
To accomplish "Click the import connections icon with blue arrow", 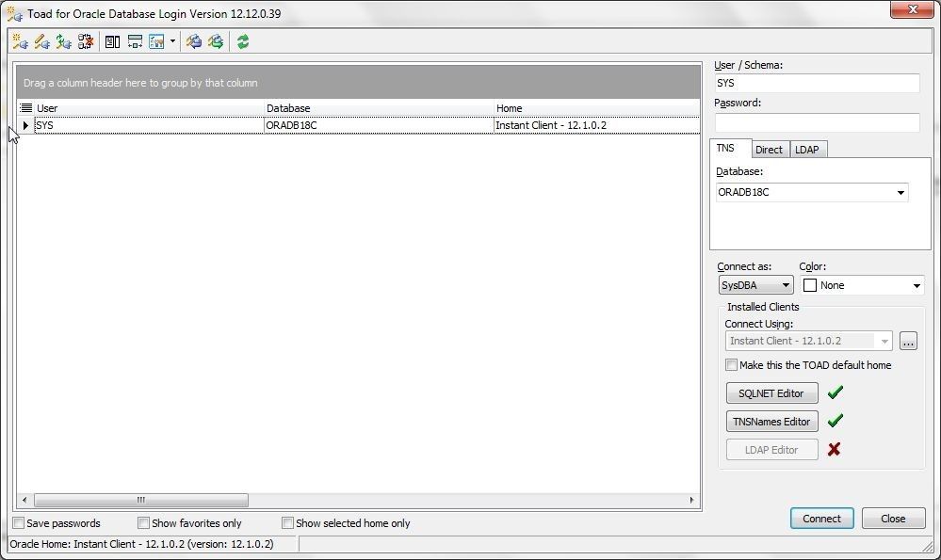I will [193, 41].
